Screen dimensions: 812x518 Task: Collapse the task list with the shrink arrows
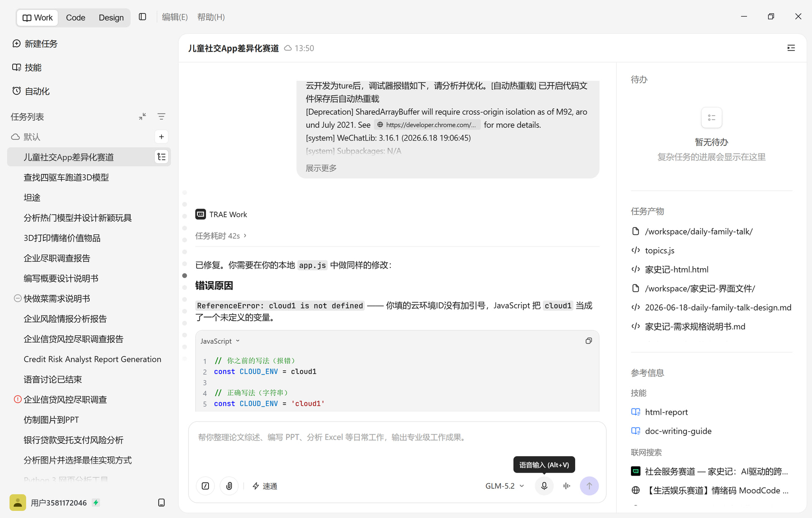pyautogui.click(x=143, y=116)
